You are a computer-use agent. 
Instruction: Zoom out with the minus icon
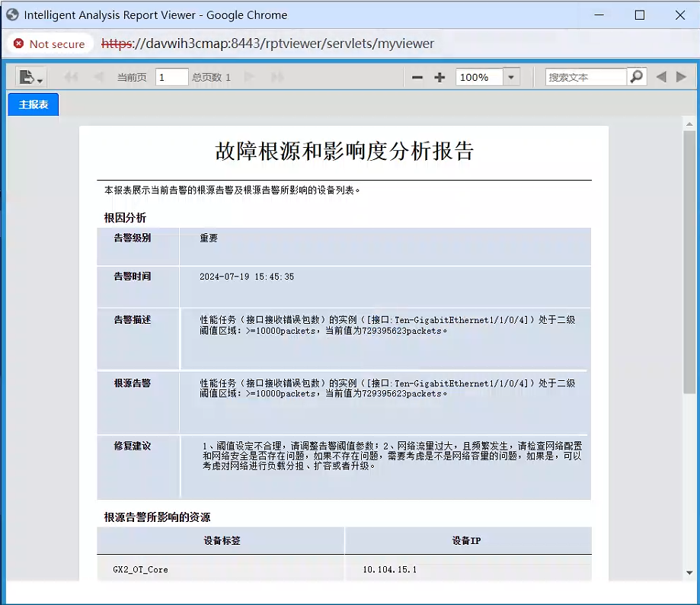[417, 78]
